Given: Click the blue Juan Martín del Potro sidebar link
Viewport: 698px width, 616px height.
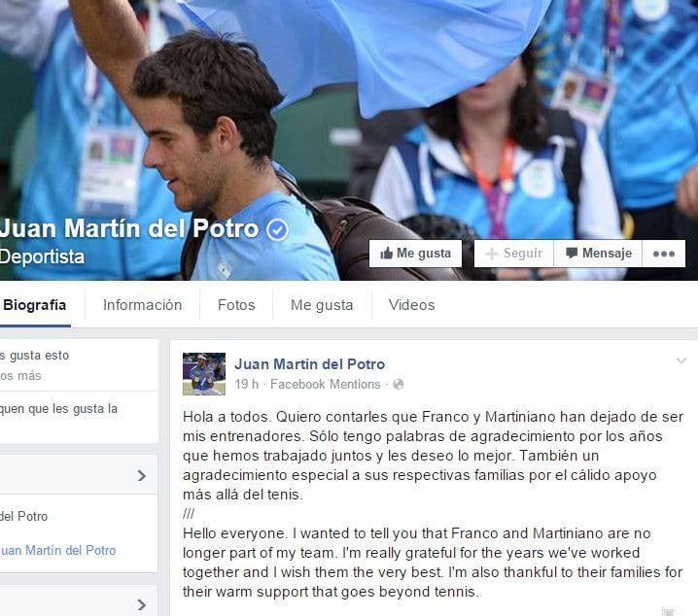Looking at the screenshot, I should [58, 551].
